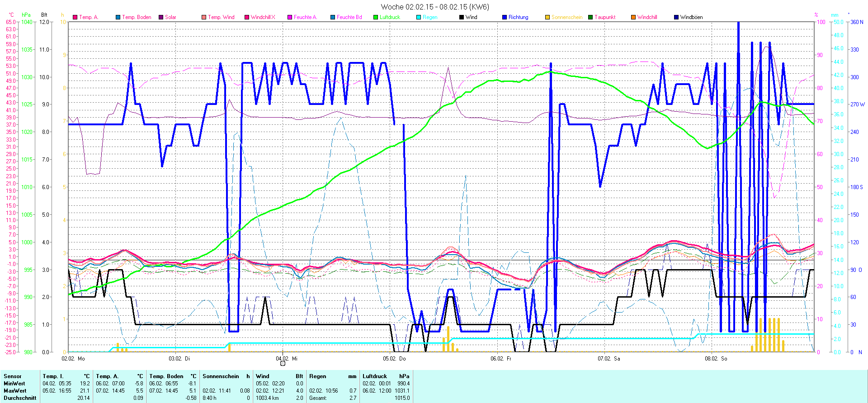Click the circle marker under 04.02. Mi
Viewport: 868px width, 403px height.
tap(283, 363)
